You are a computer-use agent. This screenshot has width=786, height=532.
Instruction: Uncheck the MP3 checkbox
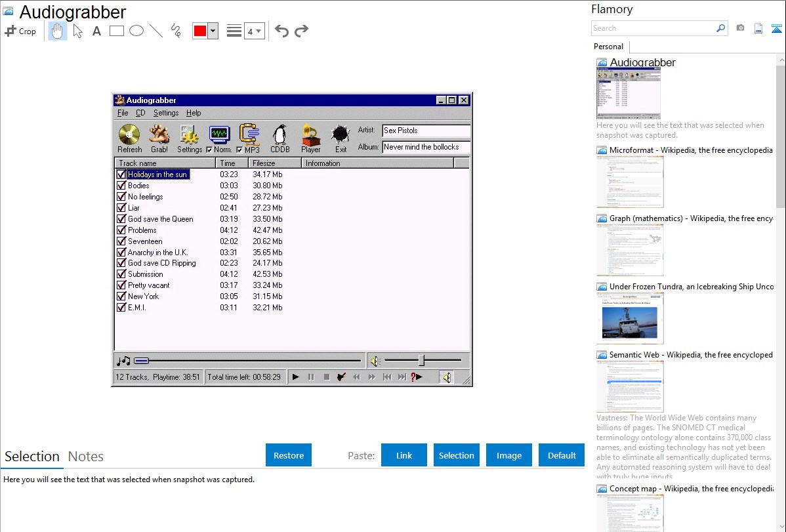pyautogui.click(x=239, y=150)
